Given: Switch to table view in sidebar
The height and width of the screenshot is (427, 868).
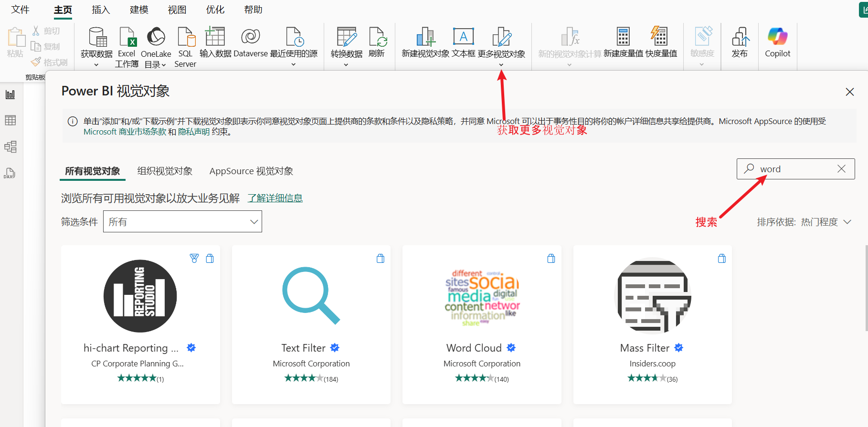Looking at the screenshot, I should click(11, 120).
